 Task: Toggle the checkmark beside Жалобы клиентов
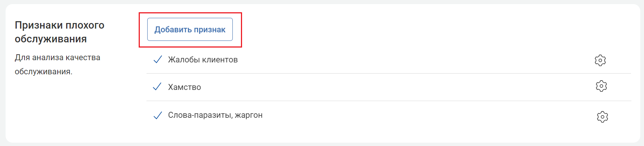click(158, 59)
